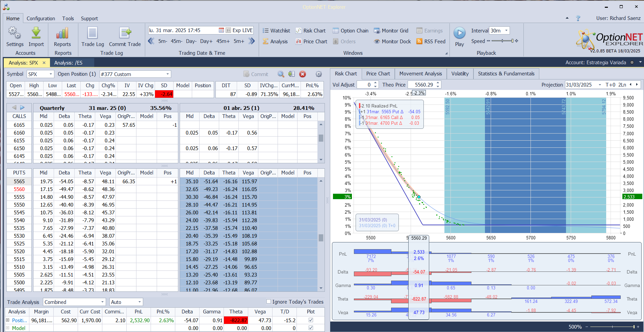The height and width of the screenshot is (332, 644).
Task: Click the zoom plus button beside 500%
Action: click(x=638, y=327)
